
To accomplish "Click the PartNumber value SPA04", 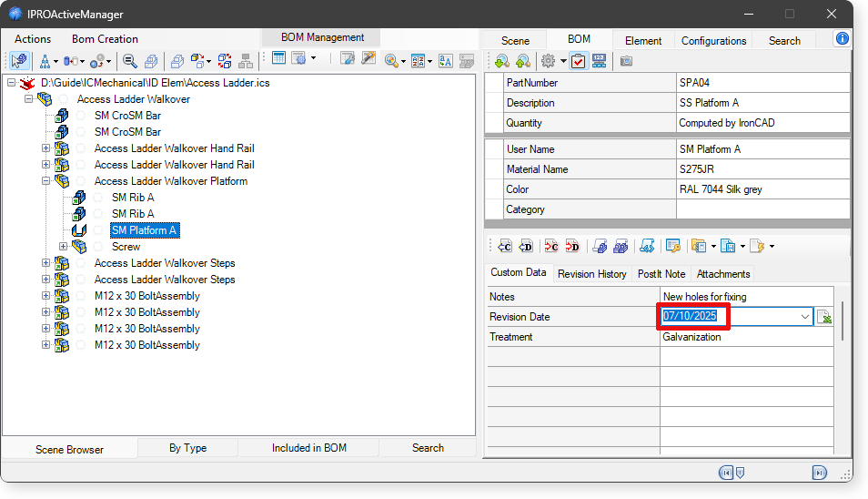I will tap(694, 83).
